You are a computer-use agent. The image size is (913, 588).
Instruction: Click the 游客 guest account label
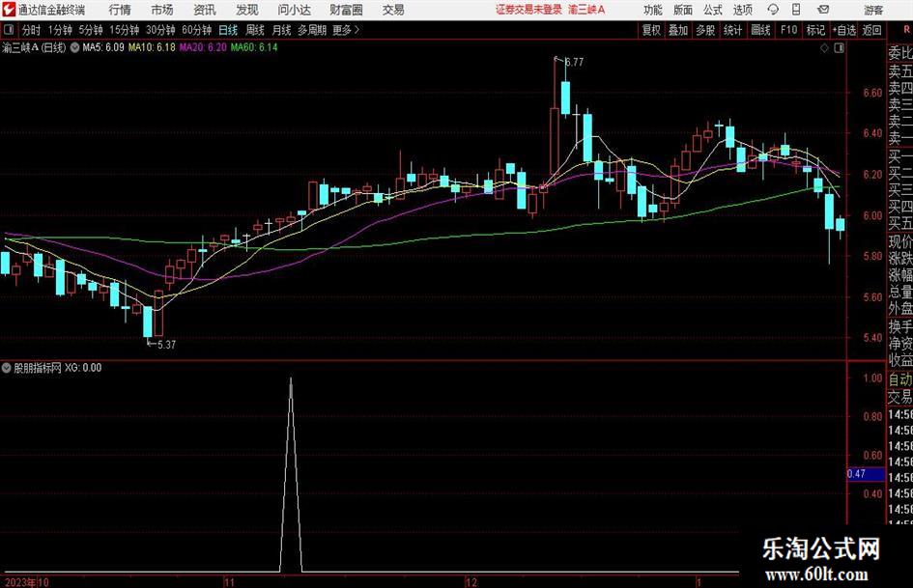pyautogui.click(x=872, y=10)
